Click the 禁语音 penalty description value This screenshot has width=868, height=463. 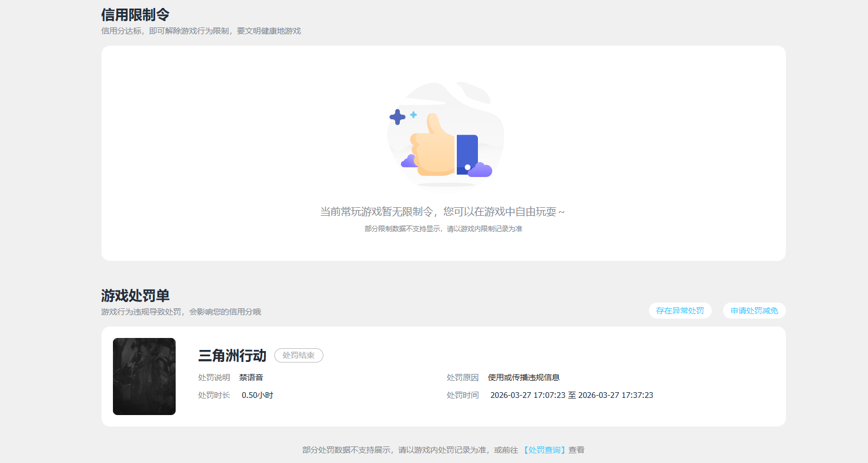251,377
